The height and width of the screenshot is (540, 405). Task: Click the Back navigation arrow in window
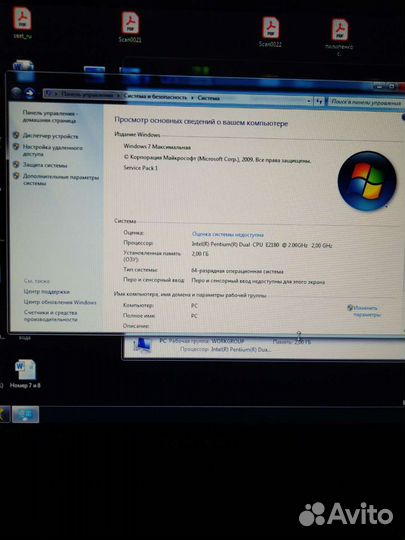(x=17, y=92)
